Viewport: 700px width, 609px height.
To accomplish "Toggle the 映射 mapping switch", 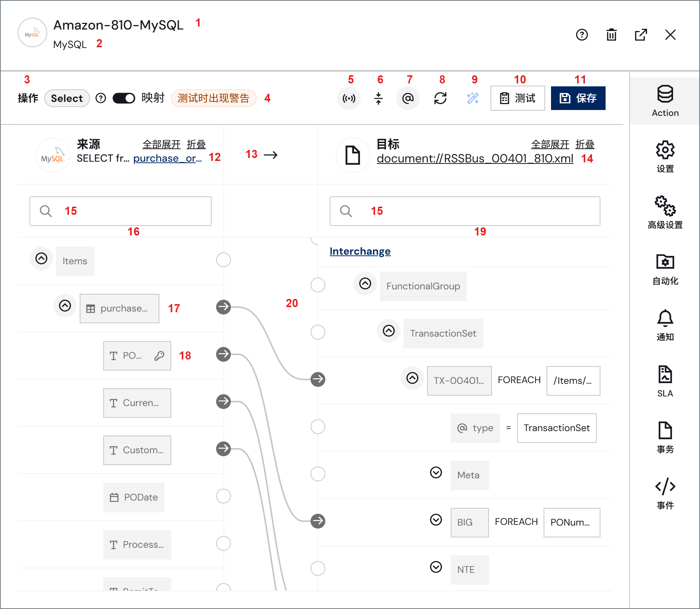I will tap(124, 98).
